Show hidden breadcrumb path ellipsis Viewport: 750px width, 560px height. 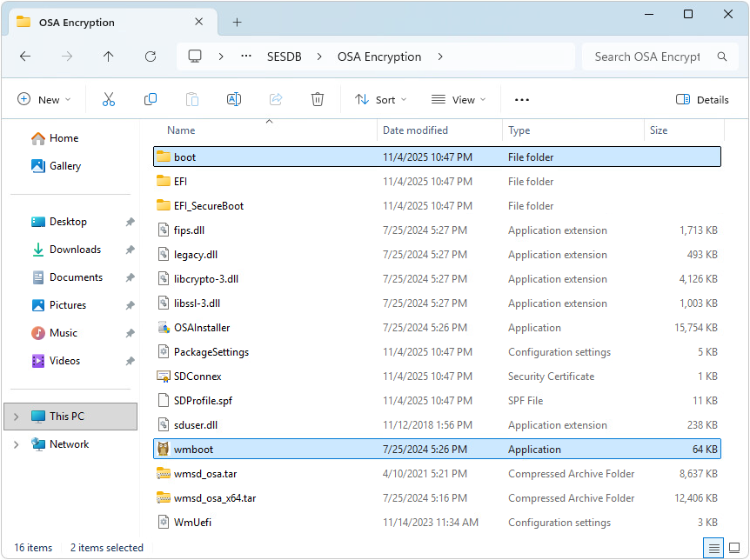tap(246, 57)
